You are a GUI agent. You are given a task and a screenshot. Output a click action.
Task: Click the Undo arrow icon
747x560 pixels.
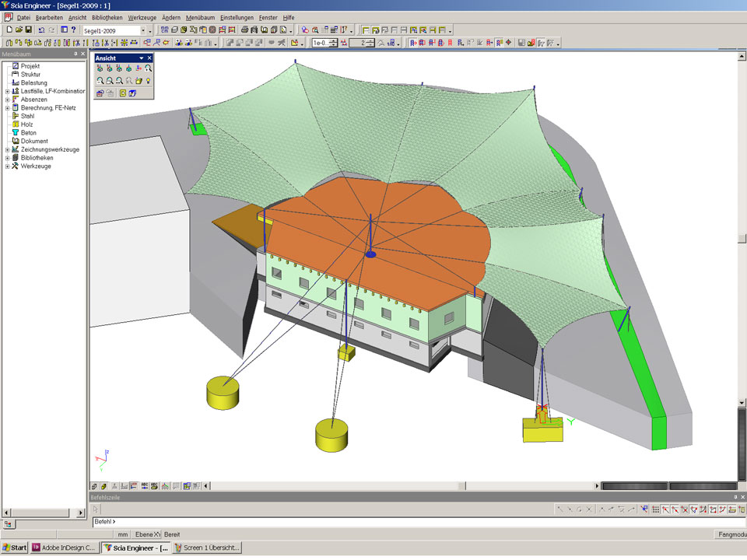(x=41, y=30)
